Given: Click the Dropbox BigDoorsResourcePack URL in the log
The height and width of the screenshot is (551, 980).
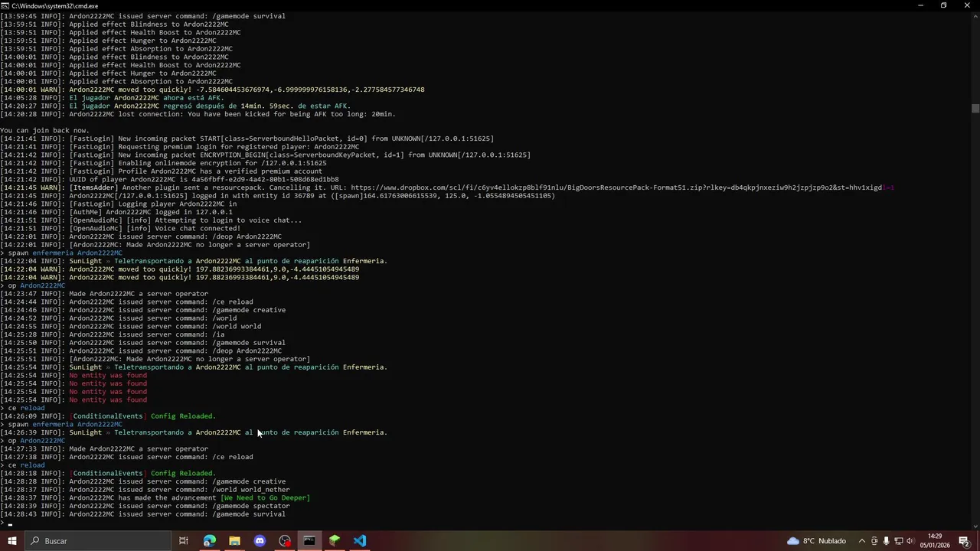Looking at the screenshot, I should click(x=622, y=187).
